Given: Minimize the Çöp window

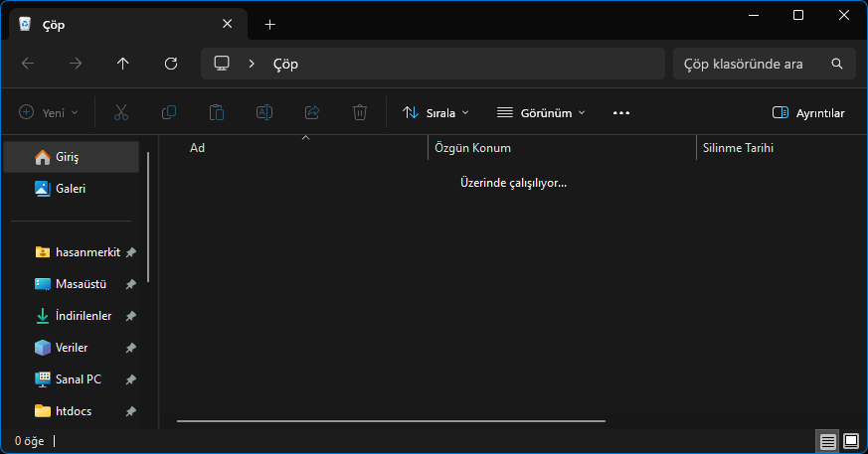Looking at the screenshot, I should point(754,16).
